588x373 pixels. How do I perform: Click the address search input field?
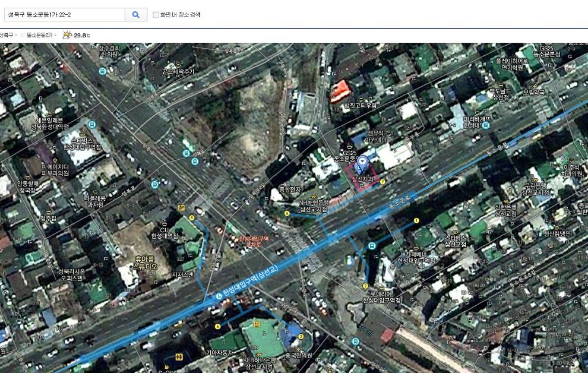coord(62,14)
